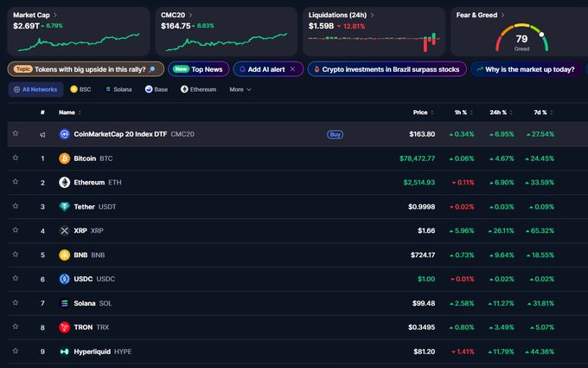This screenshot has width=588, height=368.
Task: Toggle watchlist star for USDC
Action: click(16, 278)
